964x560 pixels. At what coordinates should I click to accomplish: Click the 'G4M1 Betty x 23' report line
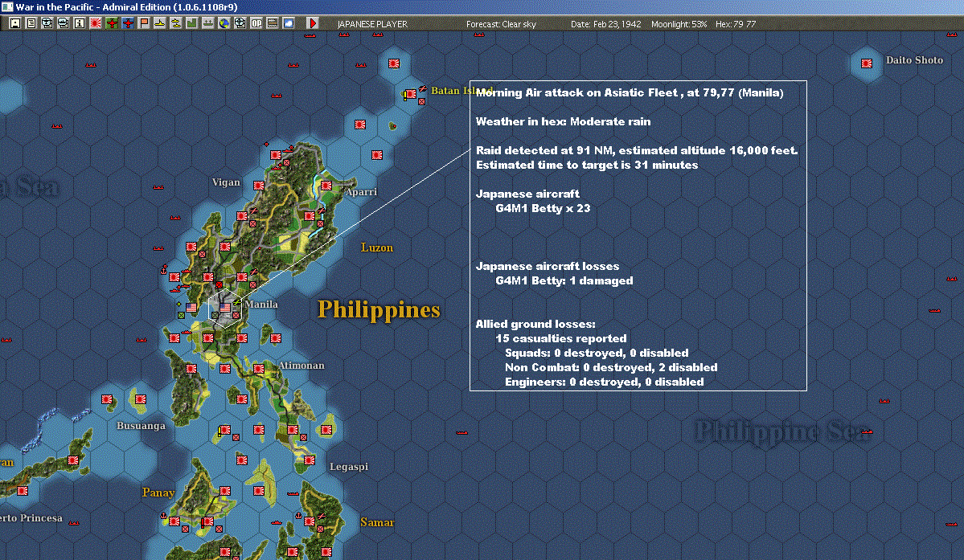tap(543, 208)
